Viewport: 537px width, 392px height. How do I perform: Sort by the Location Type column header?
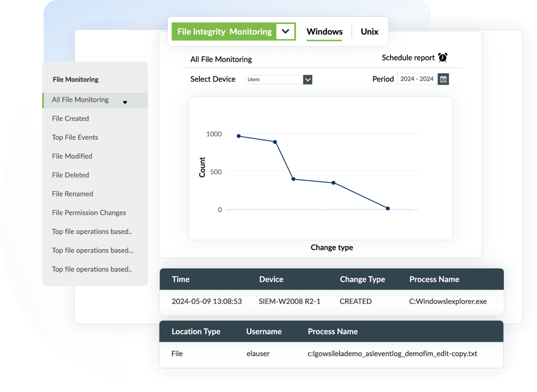[196, 332]
